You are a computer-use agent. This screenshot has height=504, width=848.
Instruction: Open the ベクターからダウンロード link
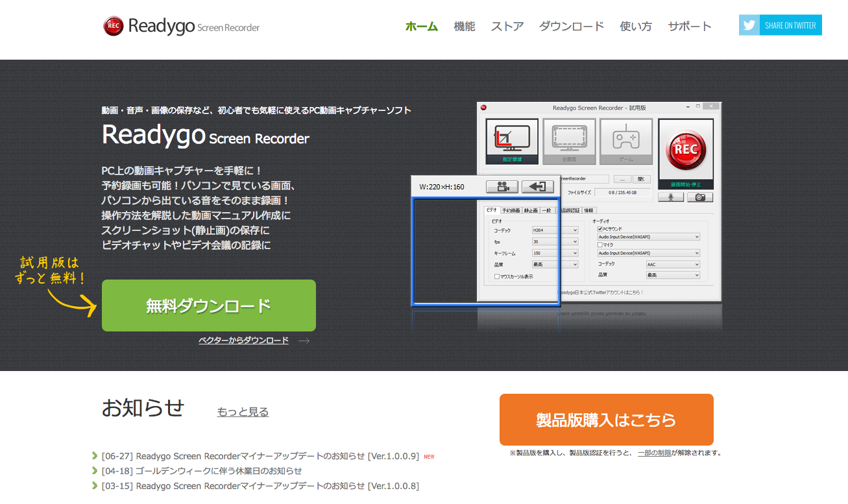(x=244, y=341)
